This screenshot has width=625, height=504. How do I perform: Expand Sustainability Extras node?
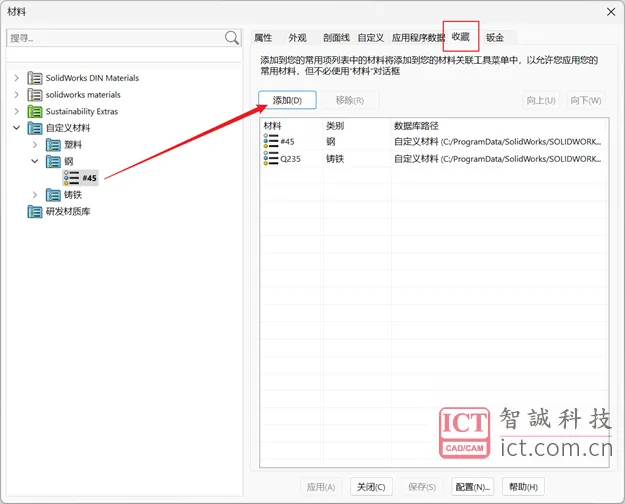point(16,111)
